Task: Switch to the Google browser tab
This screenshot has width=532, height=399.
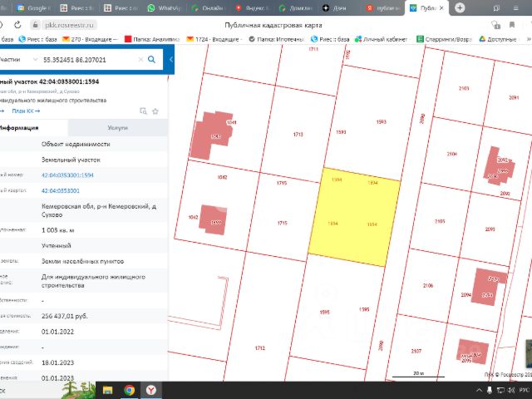Action: [x=33, y=7]
